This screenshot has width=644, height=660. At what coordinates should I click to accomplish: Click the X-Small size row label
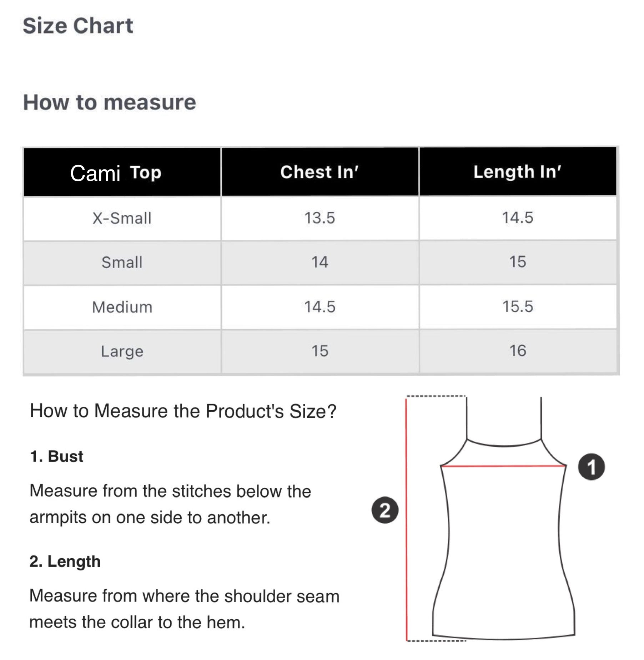point(122,218)
